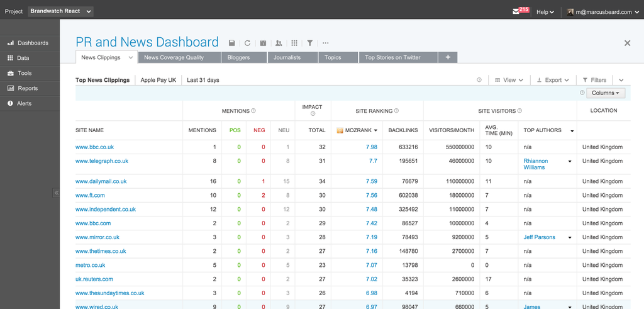Click the Top News Clippings title
This screenshot has width=644, height=309.
click(x=103, y=80)
